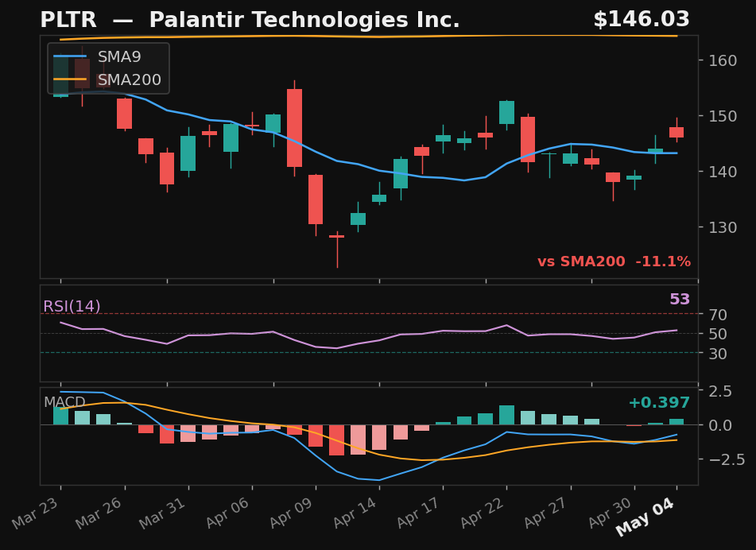Click the MACD value +0.397
This screenshot has width=756, height=550.
pyautogui.click(x=659, y=402)
